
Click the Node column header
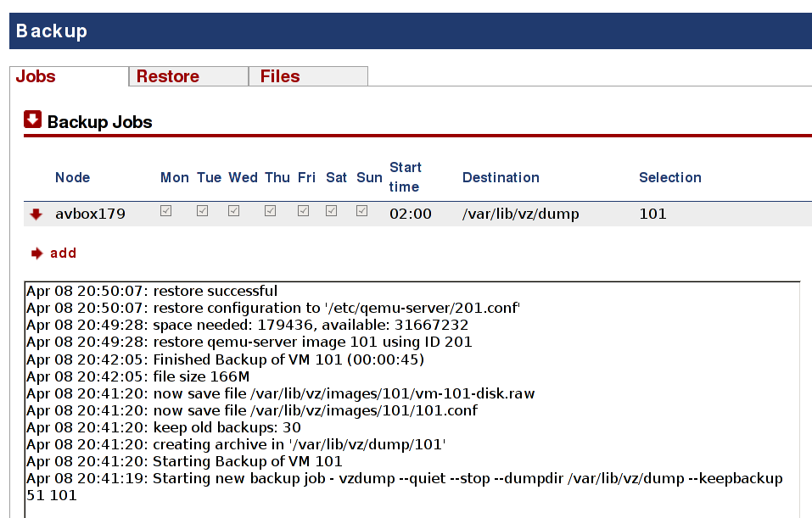(72, 177)
